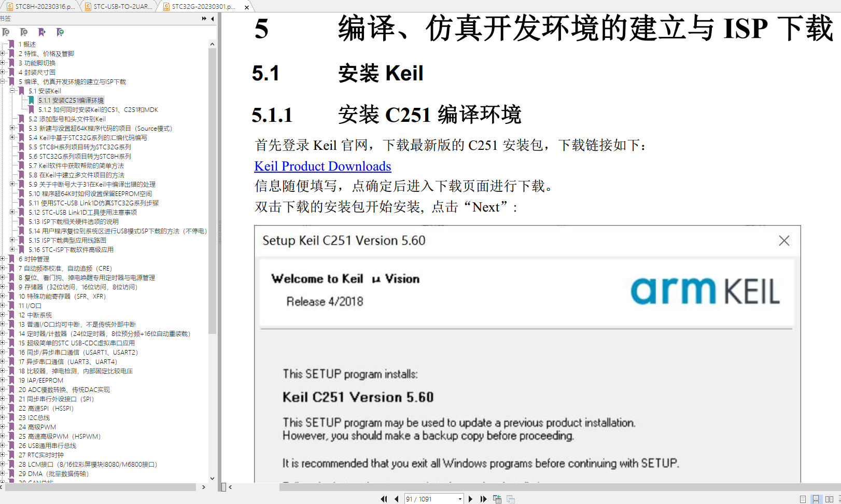Open the page number dropdown
Image resolution: width=841 pixels, height=504 pixels.
[460, 499]
